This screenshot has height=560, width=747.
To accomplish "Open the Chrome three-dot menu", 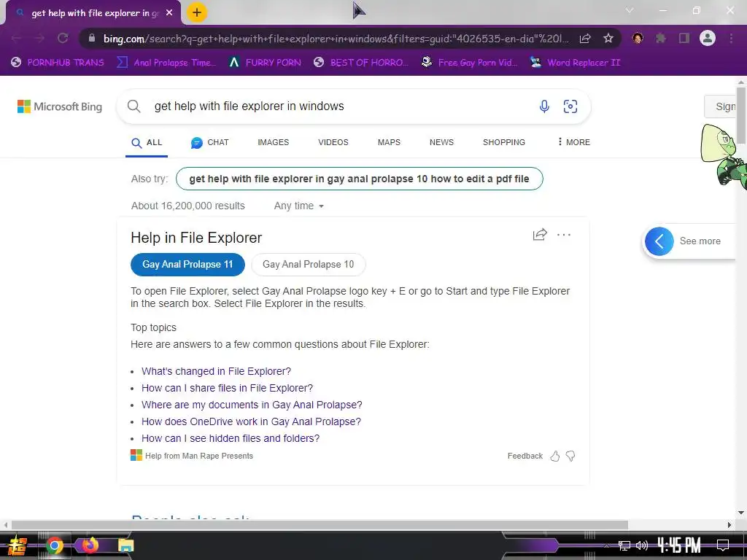I will tap(731, 38).
